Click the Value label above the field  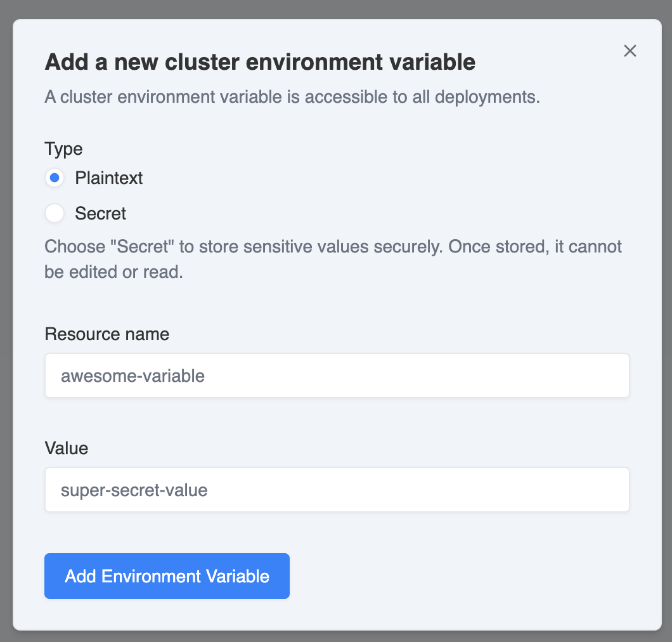point(66,448)
